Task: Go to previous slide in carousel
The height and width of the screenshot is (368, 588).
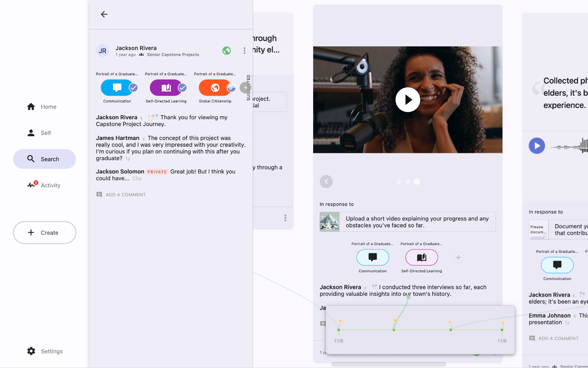Action: 326,181
